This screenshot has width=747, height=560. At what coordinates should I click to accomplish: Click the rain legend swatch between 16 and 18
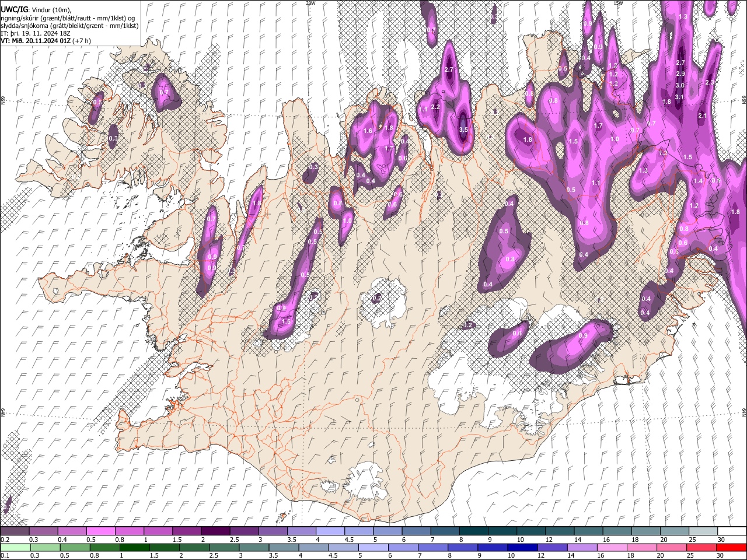coord(613,547)
